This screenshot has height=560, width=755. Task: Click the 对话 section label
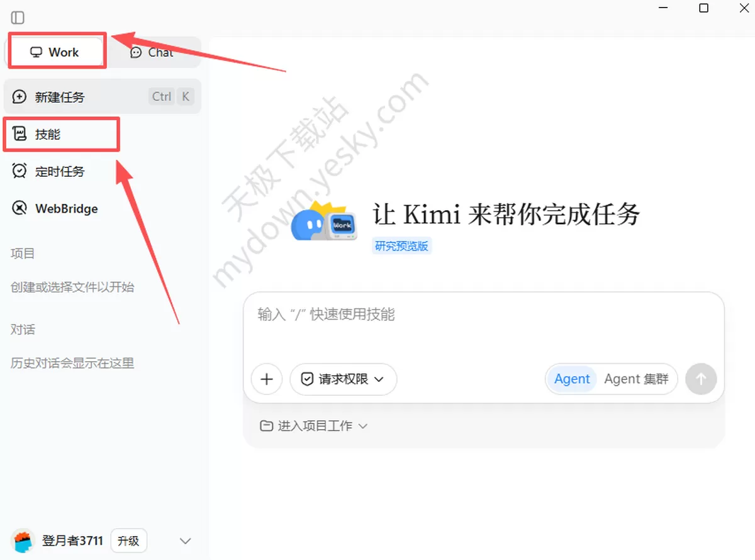pos(23,329)
